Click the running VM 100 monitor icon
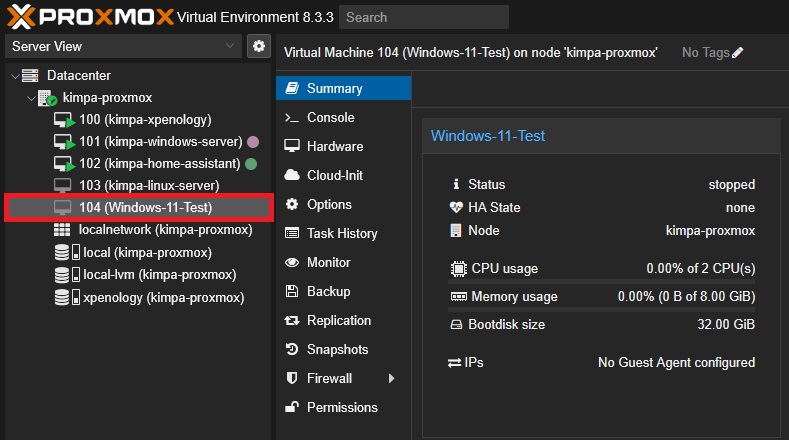The image size is (789, 440). [64, 120]
